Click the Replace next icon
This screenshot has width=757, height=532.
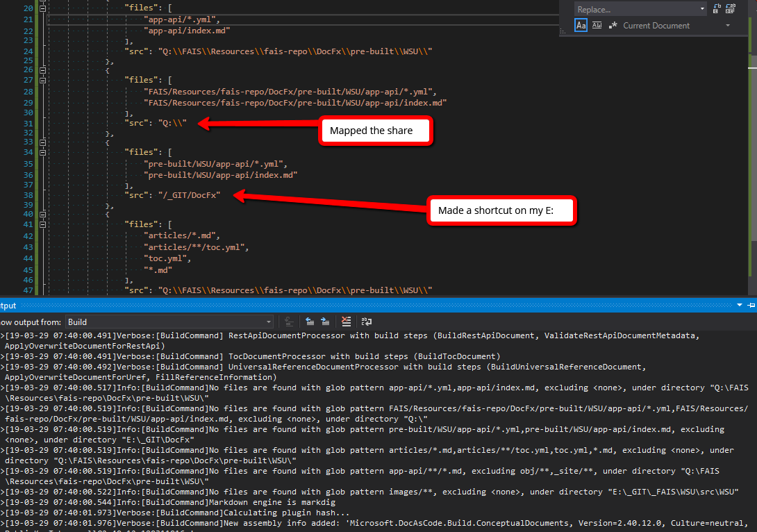click(x=717, y=9)
